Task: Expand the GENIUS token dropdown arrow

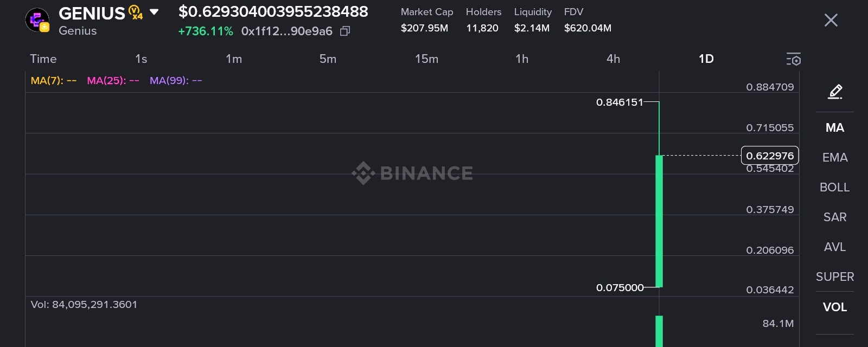Action: (154, 12)
